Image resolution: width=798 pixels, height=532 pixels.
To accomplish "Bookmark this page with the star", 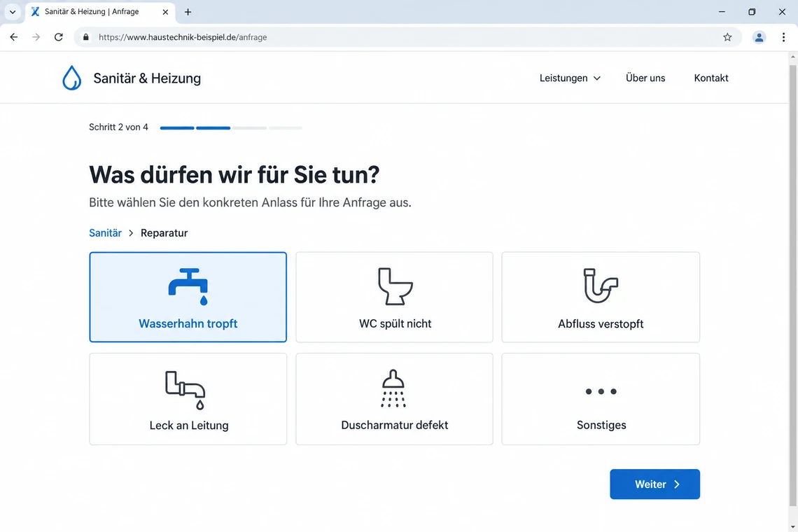I will [x=727, y=37].
